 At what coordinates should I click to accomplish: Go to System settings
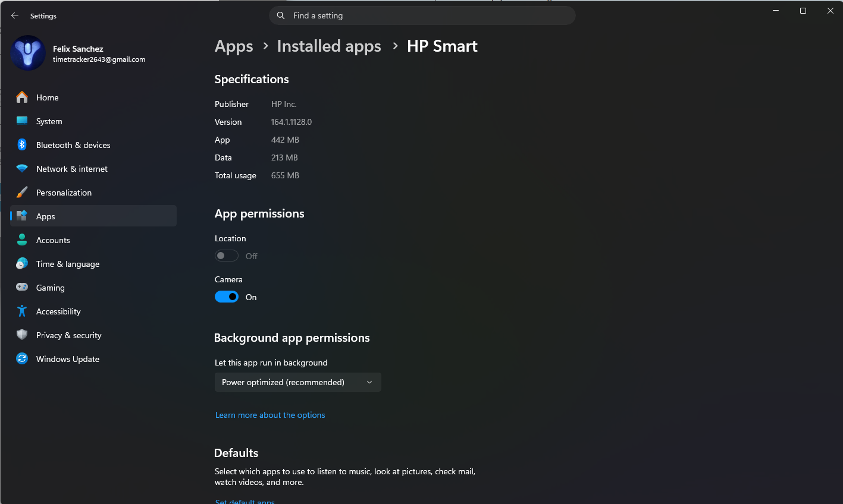pos(93,121)
